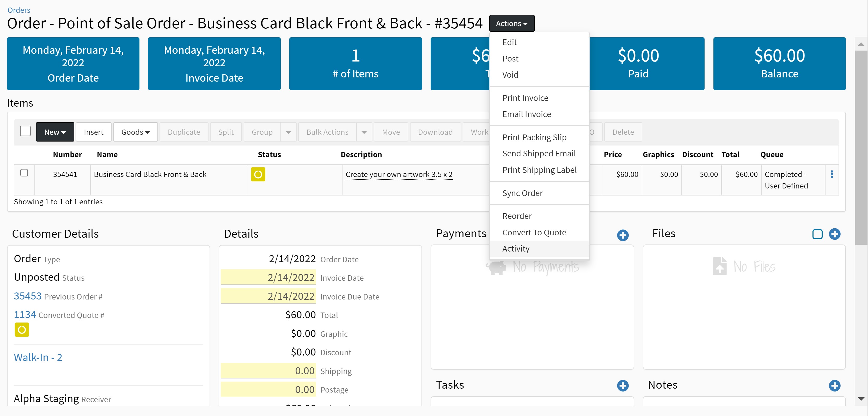
Task: Add a new task with plus icon
Action: [x=622, y=385]
